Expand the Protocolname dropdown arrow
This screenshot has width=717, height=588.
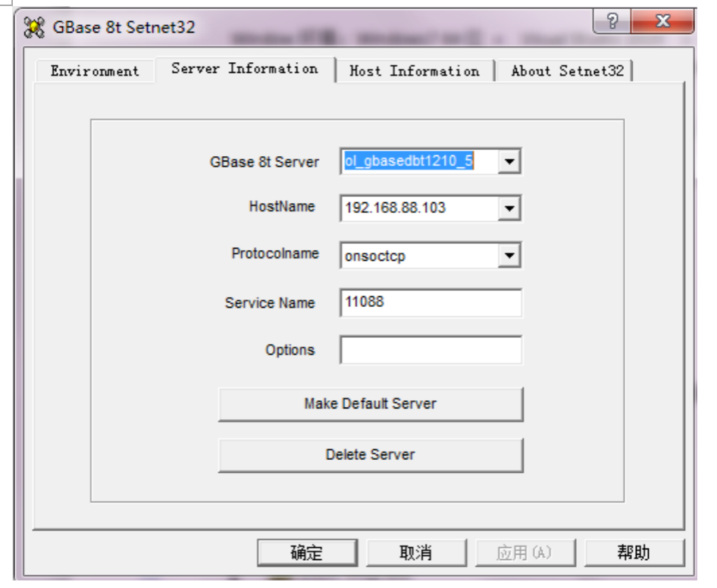coord(509,255)
